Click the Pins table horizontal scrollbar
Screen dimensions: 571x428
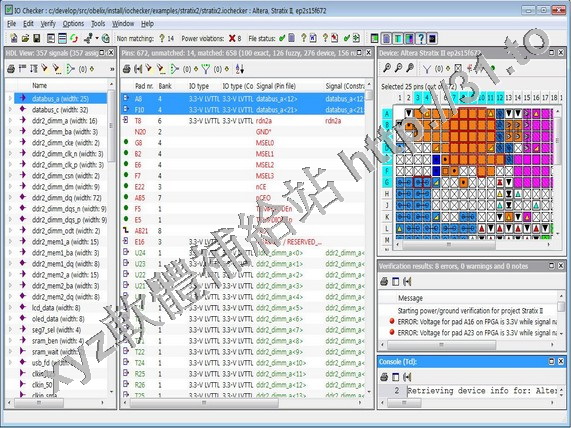(x=204, y=403)
